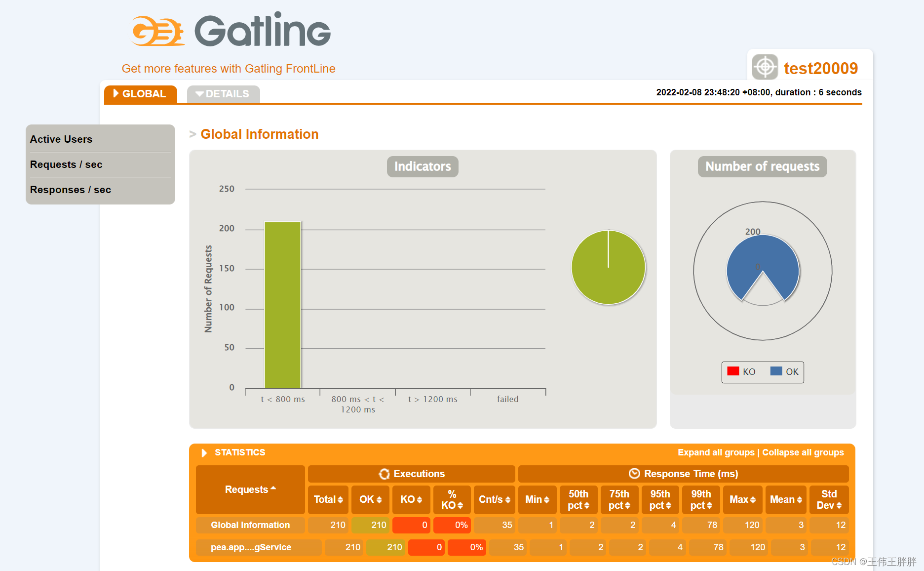Open pea.app....gService request row
This screenshot has width=924, height=571.
coord(251,547)
